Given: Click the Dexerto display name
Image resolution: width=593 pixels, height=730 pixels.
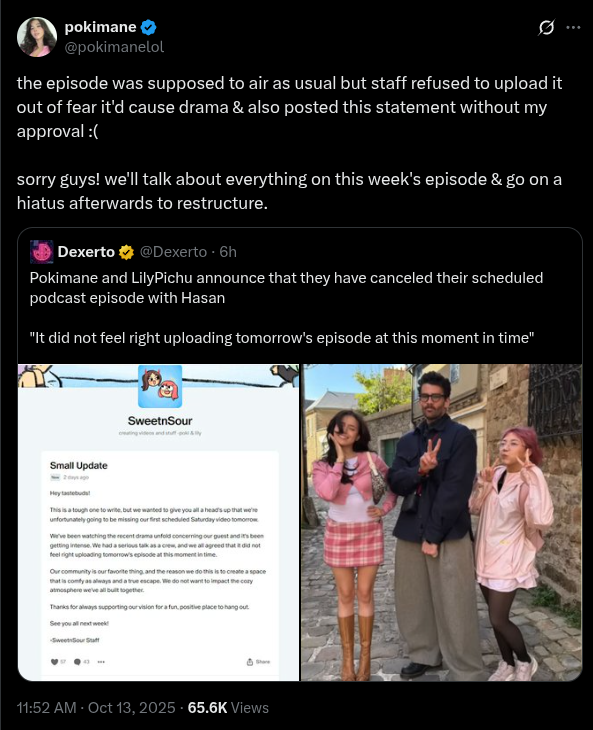Looking at the screenshot, I should click(86, 252).
